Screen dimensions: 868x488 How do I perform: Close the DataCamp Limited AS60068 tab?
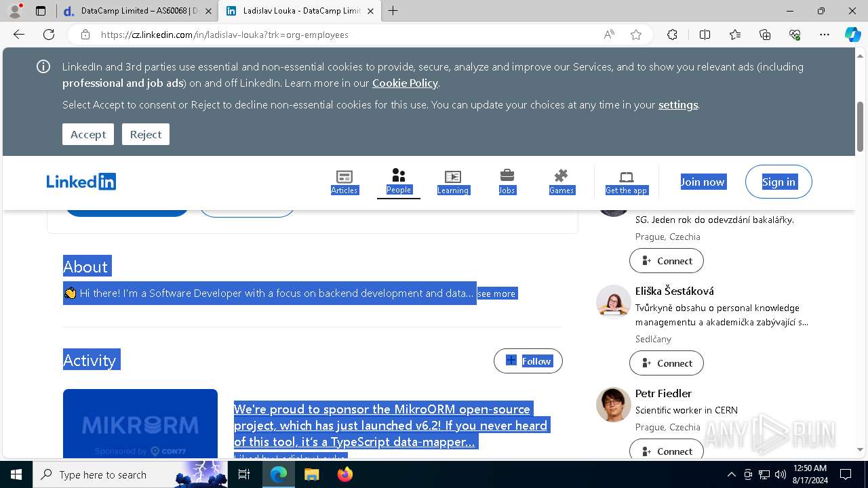coord(208,11)
